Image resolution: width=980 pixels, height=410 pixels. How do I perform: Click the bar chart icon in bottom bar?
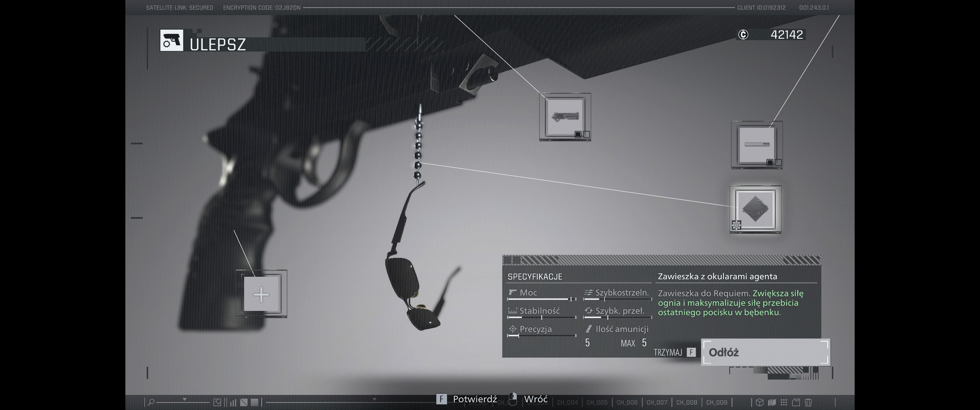click(x=233, y=402)
